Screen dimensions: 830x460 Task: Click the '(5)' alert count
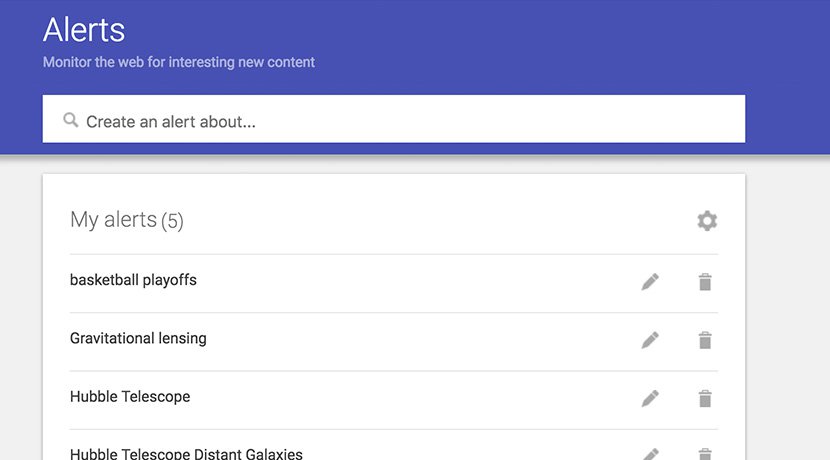click(x=172, y=221)
